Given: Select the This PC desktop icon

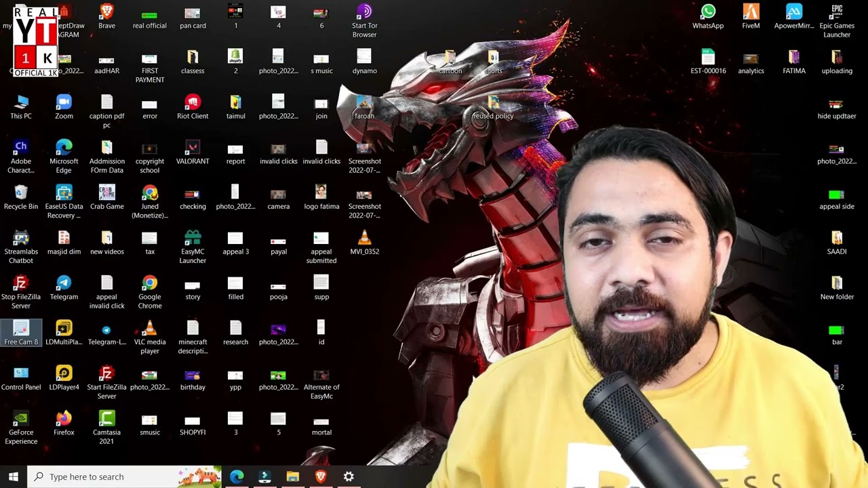Looking at the screenshot, I should [21, 107].
